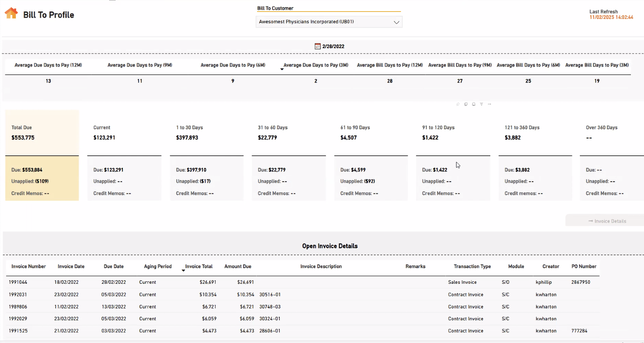This screenshot has height=343, width=644.
Task: Click the Average Bill Days to Pay (9M) header
Action: [x=460, y=65]
